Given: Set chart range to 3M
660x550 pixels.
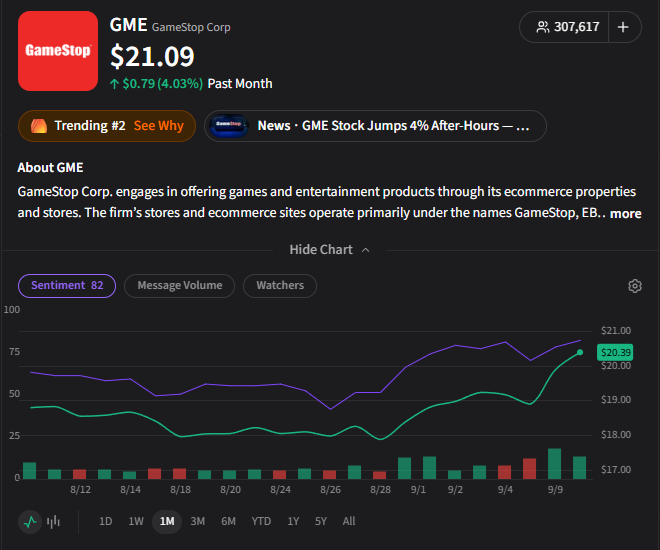Looking at the screenshot, I should (197, 522).
